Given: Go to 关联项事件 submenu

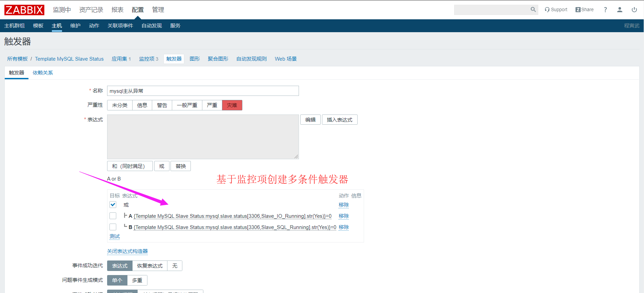Looking at the screenshot, I should click(x=120, y=26).
